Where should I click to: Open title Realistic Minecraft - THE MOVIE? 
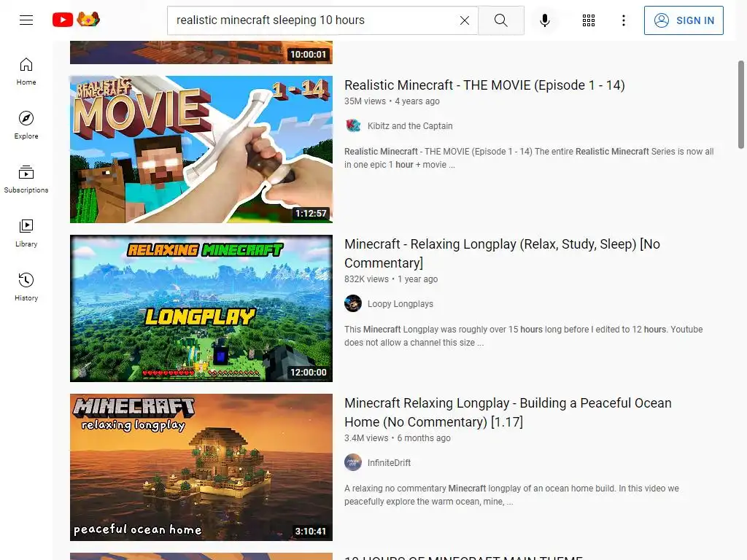point(484,85)
